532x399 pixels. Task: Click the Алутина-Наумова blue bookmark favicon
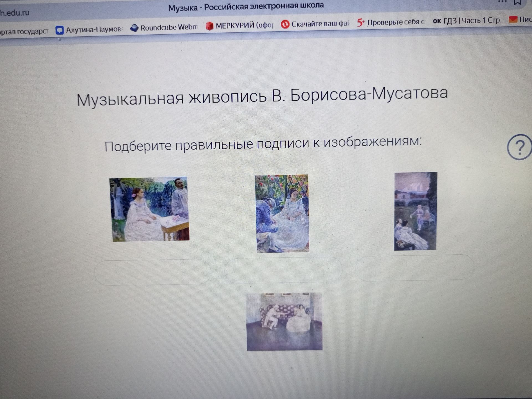click(x=60, y=30)
